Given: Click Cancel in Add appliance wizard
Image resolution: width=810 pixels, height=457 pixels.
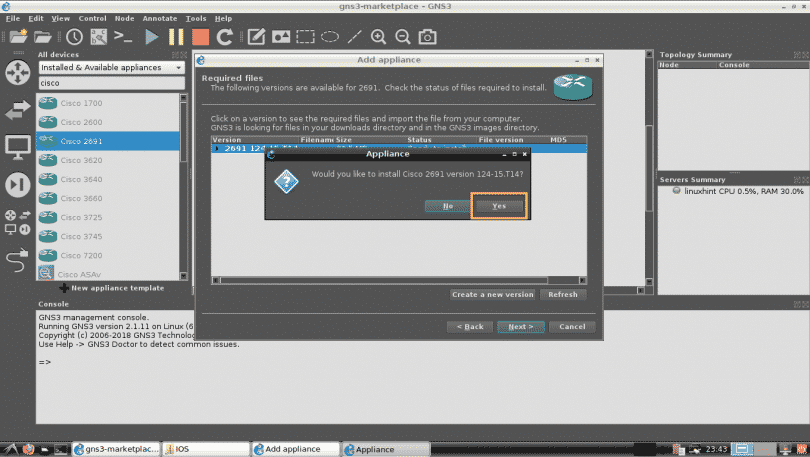Looking at the screenshot, I should (572, 327).
